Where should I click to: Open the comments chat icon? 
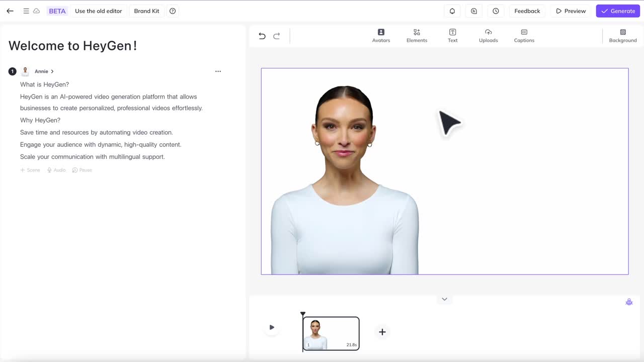[474, 11]
